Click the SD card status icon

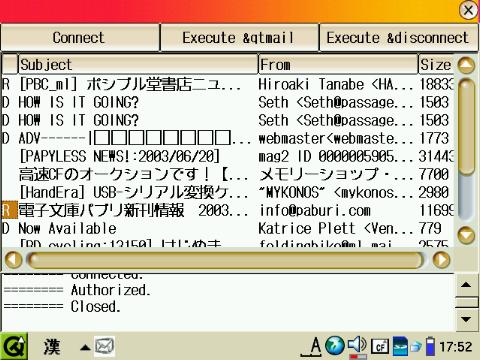[400, 346]
